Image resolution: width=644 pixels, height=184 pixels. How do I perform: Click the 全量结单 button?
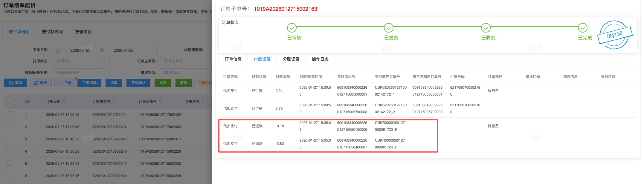click(89, 83)
